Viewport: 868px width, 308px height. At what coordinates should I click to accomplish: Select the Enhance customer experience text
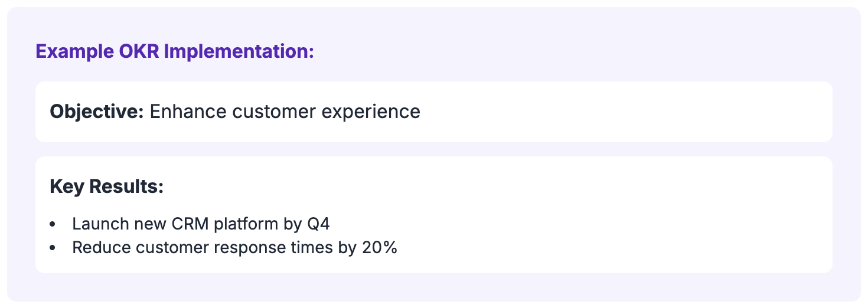click(285, 112)
